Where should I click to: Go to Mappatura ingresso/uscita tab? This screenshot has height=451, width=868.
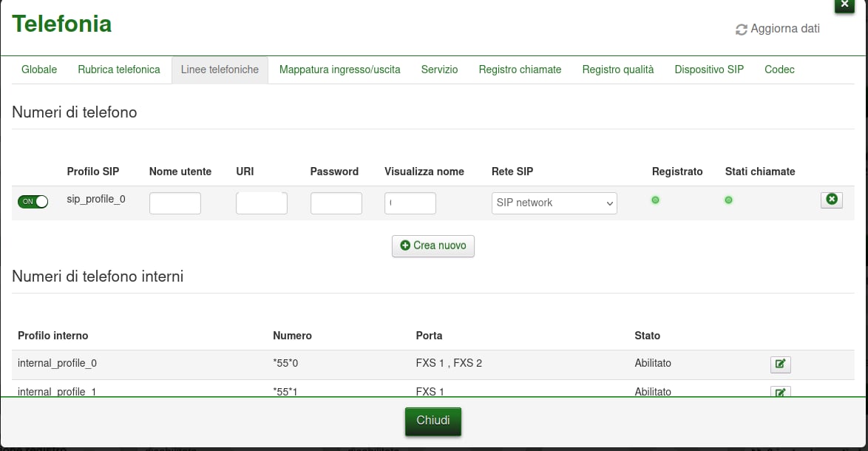(340, 69)
